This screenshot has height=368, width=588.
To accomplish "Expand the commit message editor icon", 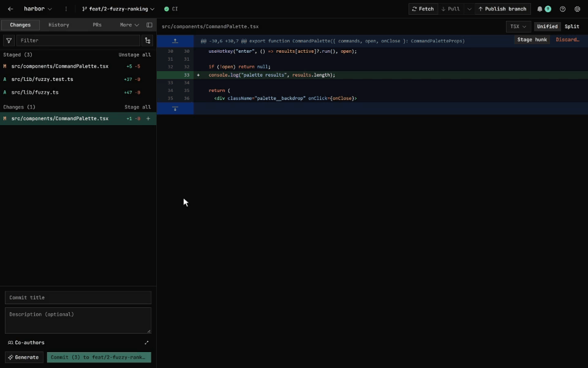I will pyautogui.click(x=146, y=343).
